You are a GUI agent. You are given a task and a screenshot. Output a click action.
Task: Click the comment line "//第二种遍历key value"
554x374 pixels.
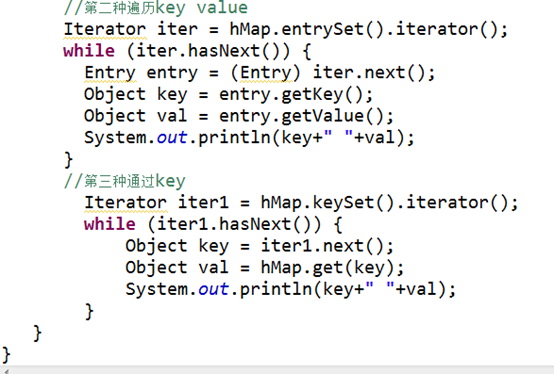coord(156,7)
